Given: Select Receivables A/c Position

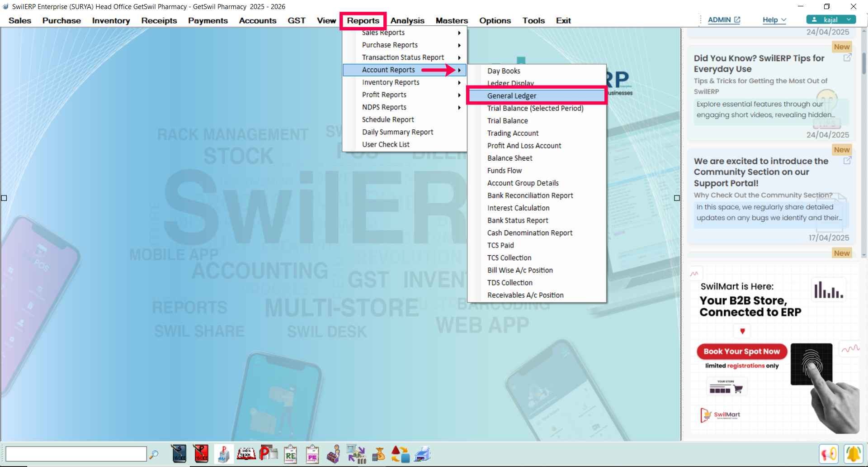Looking at the screenshot, I should [525, 295].
